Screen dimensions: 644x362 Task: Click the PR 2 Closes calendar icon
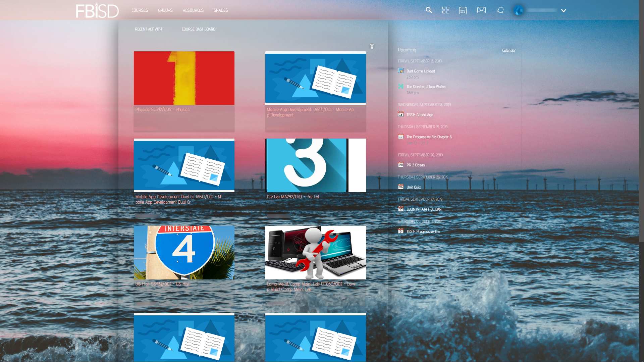pyautogui.click(x=401, y=165)
